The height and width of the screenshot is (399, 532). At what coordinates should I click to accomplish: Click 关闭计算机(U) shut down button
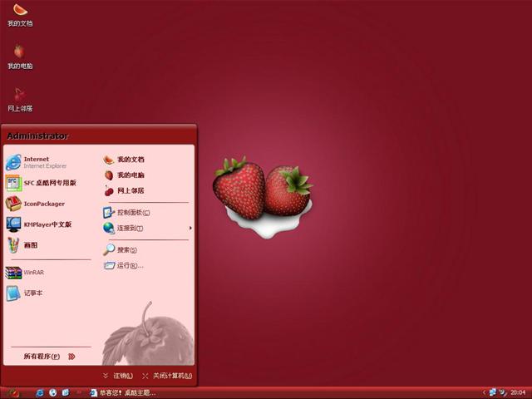[x=167, y=376]
